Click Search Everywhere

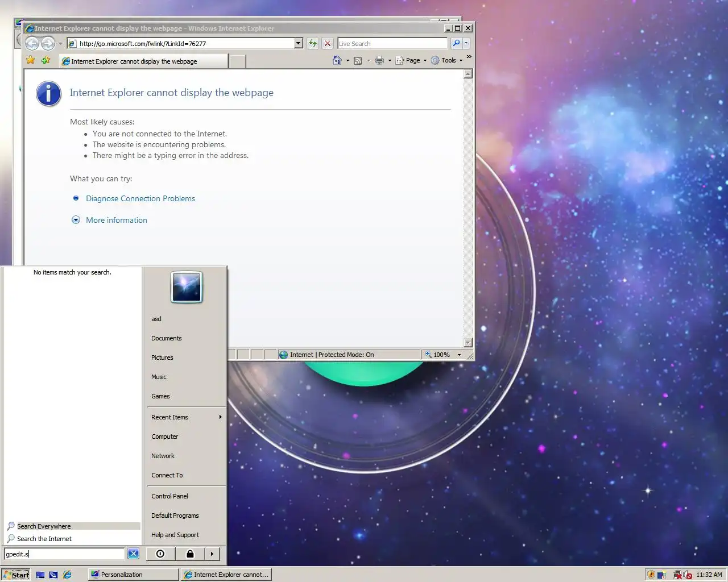click(x=73, y=526)
